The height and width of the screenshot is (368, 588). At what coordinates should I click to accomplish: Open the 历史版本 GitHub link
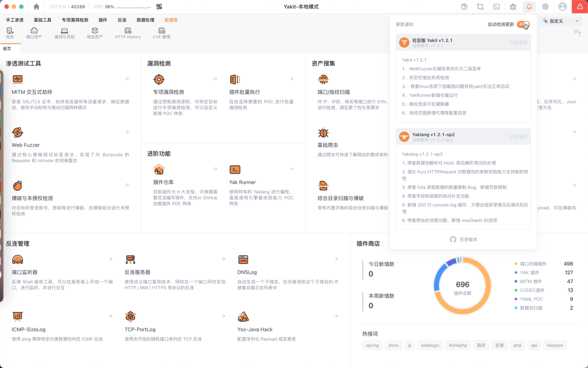click(x=463, y=239)
